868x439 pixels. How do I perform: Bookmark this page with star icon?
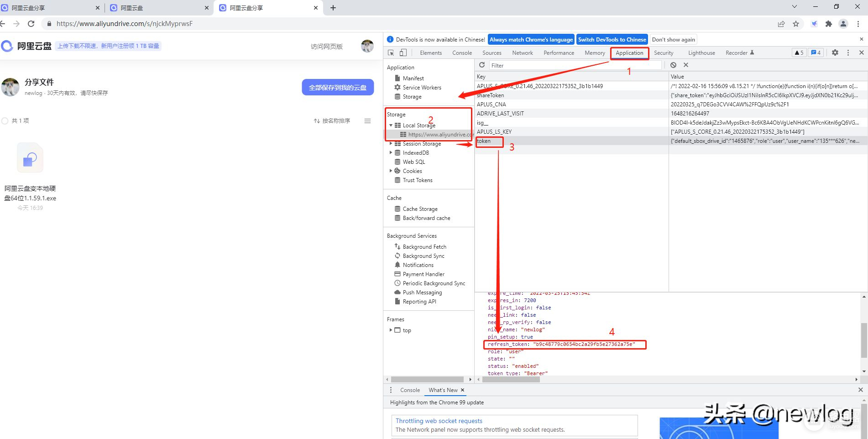tap(796, 24)
